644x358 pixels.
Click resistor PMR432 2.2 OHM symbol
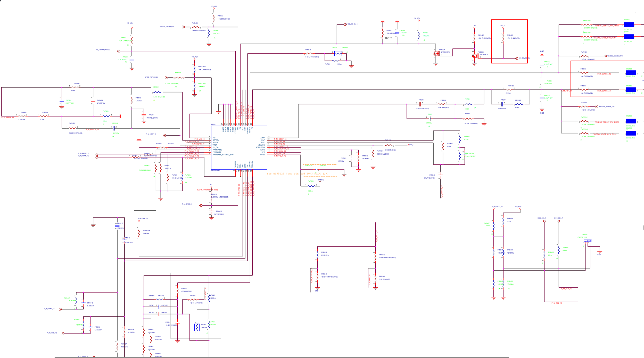(211, 197)
